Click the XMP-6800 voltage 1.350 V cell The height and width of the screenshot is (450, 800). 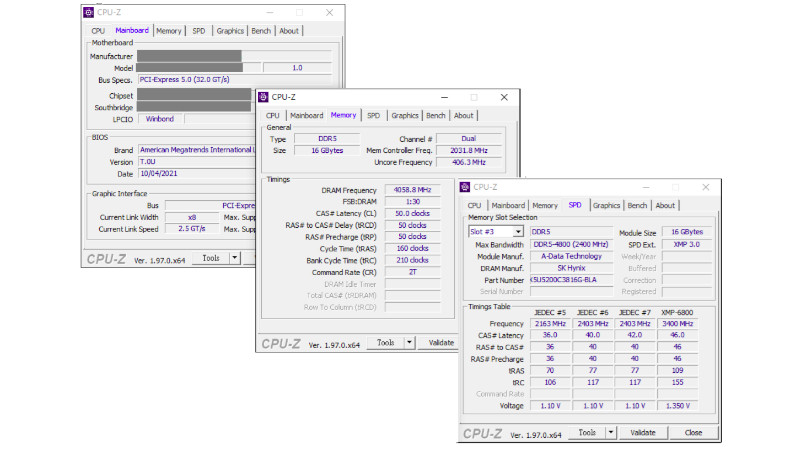coord(677,406)
